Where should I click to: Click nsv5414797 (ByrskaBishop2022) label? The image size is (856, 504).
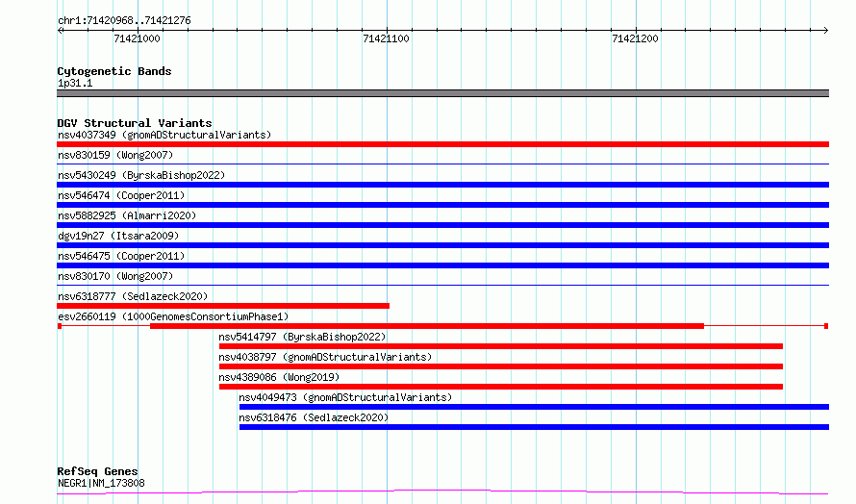coord(302,337)
